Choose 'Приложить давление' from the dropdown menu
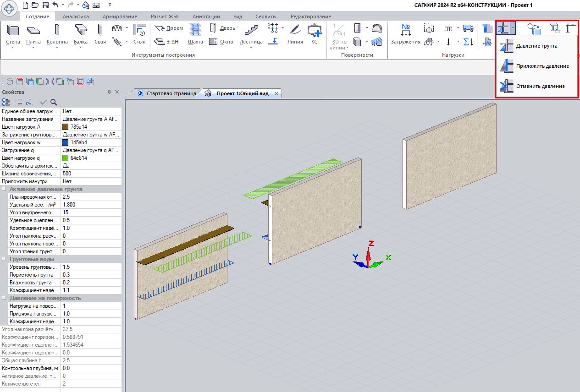This screenshot has height=392, width=580. (x=542, y=66)
